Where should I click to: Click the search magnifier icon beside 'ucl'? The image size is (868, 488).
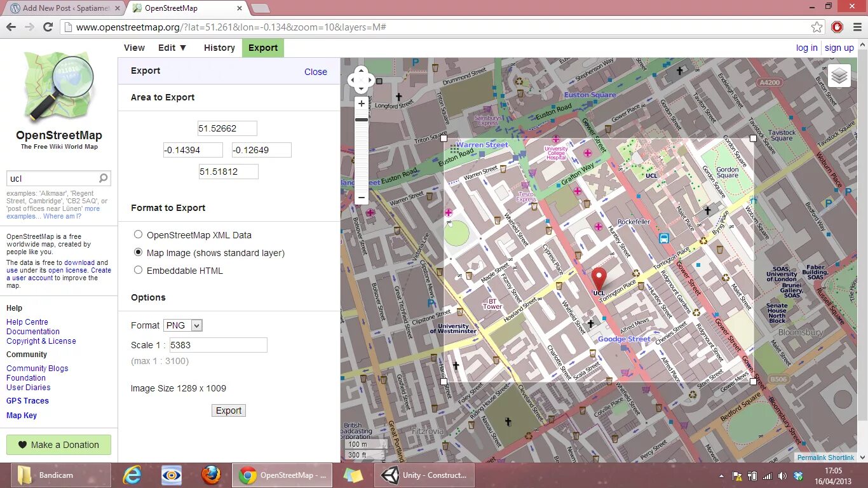click(x=104, y=178)
